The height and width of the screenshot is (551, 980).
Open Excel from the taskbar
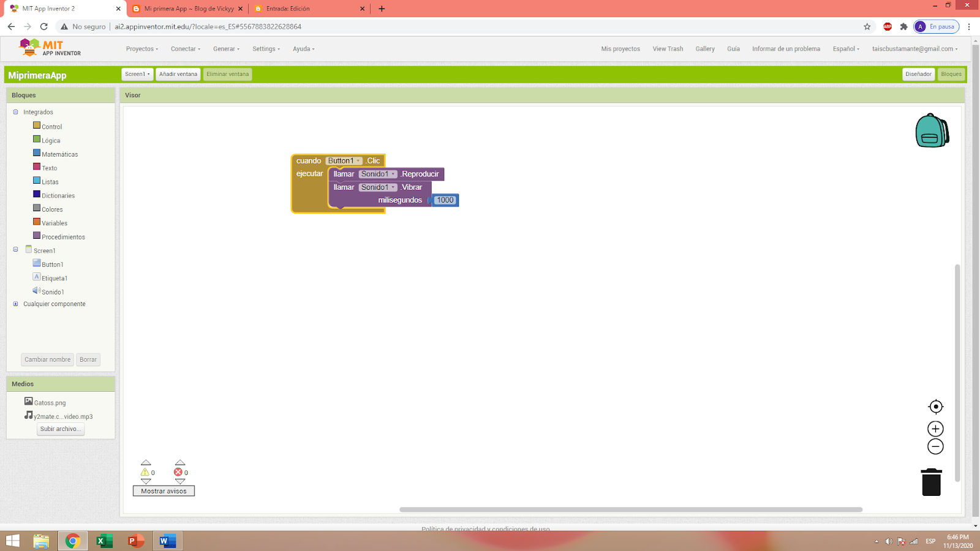point(104,541)
